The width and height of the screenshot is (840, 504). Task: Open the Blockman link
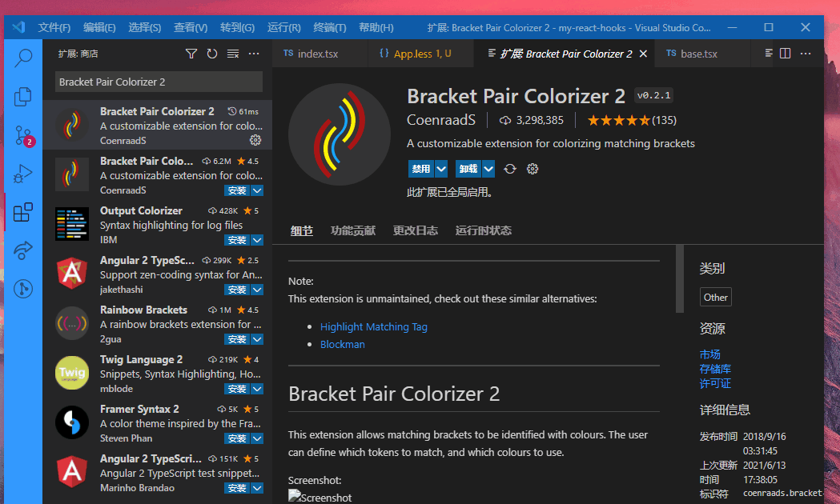coord(342,345)
